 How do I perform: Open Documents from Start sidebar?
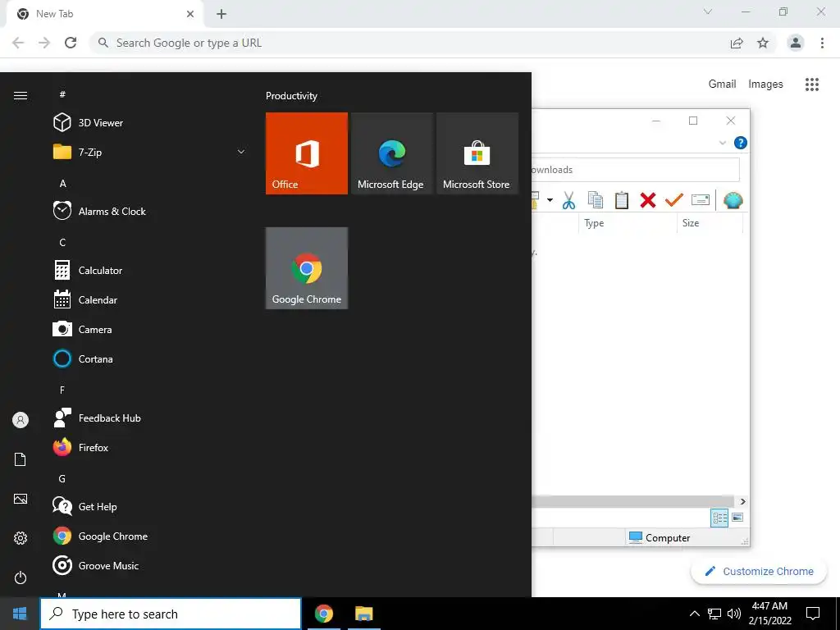coord(21,459)
